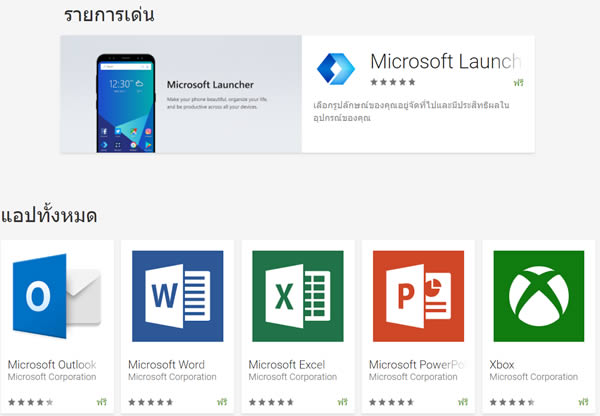Click the Microsoft Launcher app icon

(x=336, y=68)
